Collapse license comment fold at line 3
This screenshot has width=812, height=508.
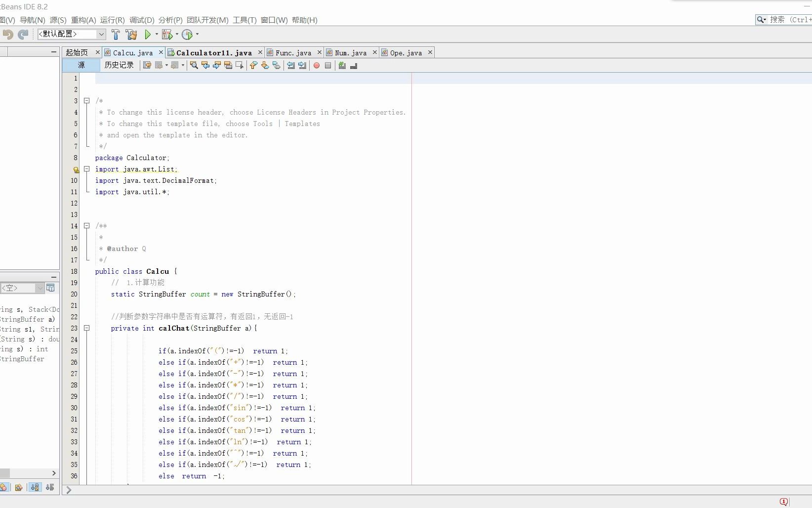[86, 101]
